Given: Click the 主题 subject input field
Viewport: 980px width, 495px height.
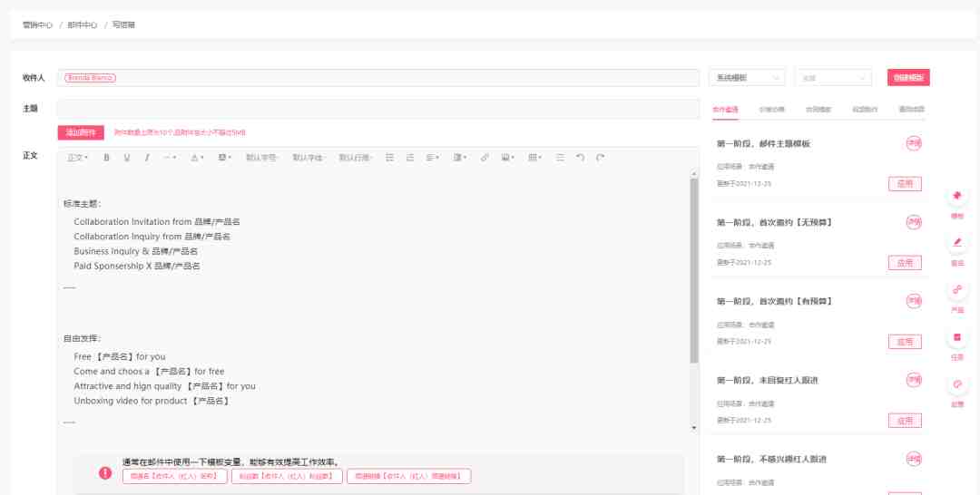Looking at the screenshot, I should pos(378,109).
